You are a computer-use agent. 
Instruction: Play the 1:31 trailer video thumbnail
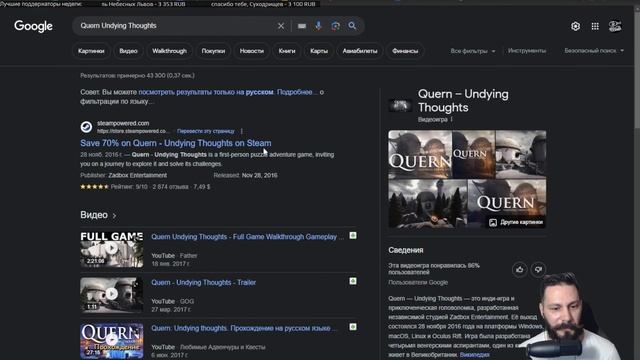pyautogui.click(x=111, y=295)
